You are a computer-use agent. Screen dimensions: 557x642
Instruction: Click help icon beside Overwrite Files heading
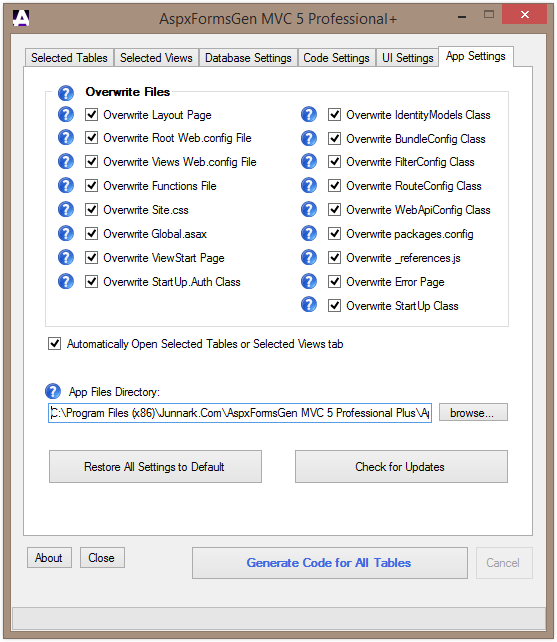(66, 93)
